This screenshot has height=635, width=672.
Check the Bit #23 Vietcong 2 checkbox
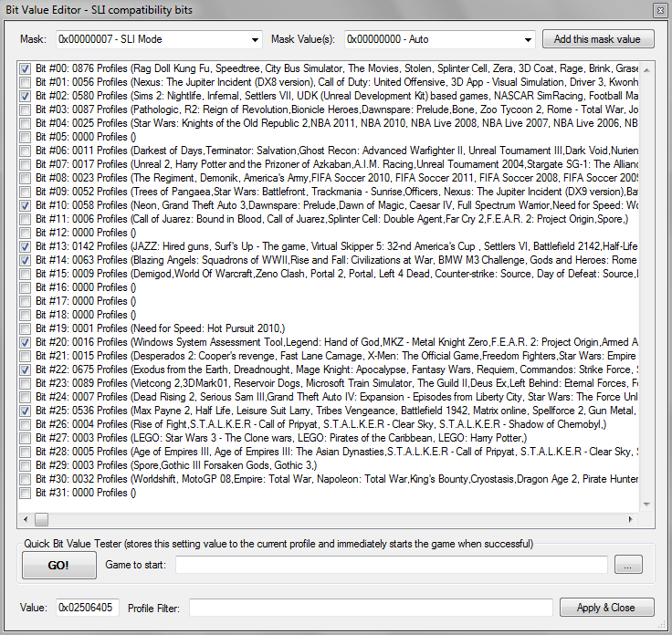[26, 384]
